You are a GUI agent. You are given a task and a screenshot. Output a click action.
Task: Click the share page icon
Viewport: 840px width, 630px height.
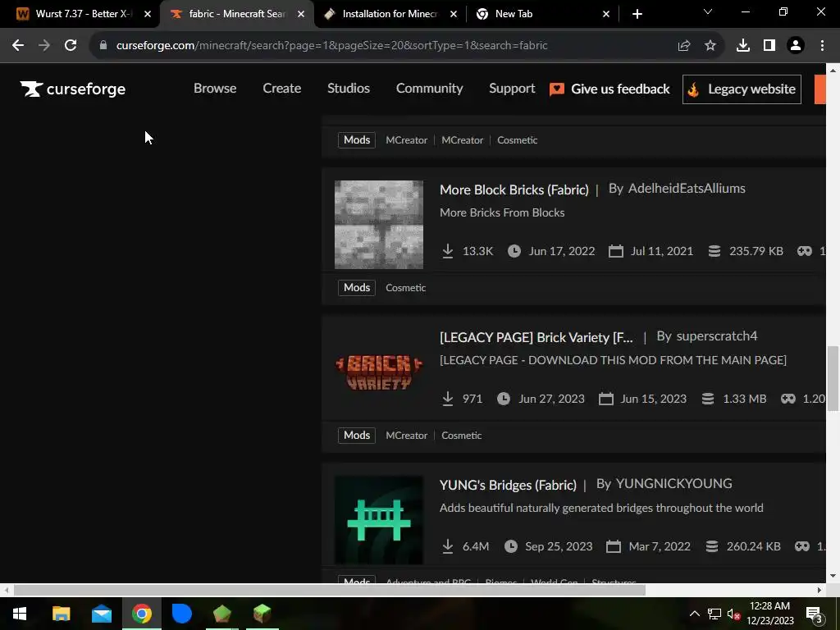684,46
